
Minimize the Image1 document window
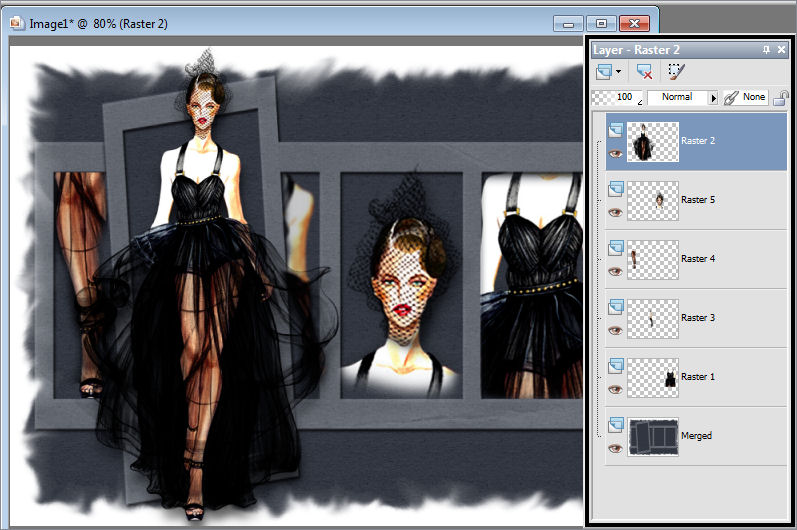(x=568, y=23)
